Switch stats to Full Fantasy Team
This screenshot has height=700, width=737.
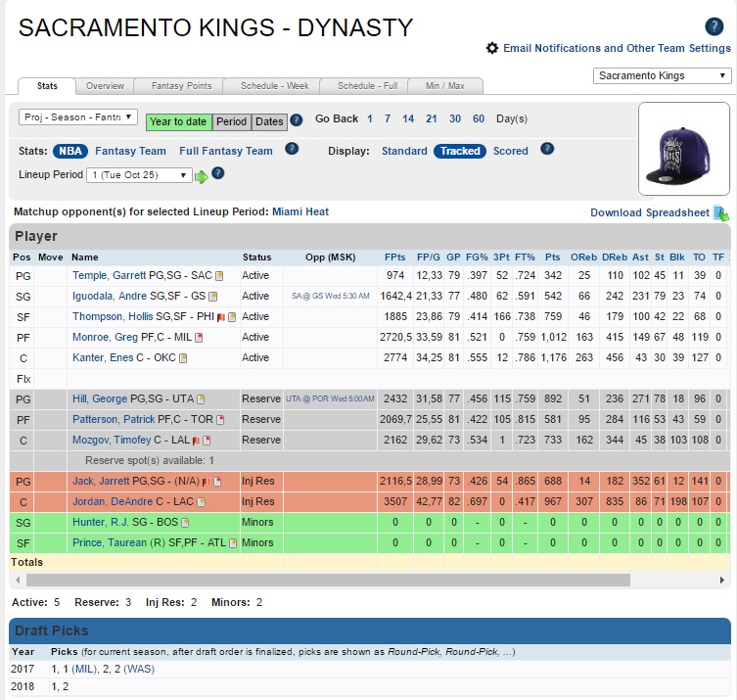[x=226, y=151]
